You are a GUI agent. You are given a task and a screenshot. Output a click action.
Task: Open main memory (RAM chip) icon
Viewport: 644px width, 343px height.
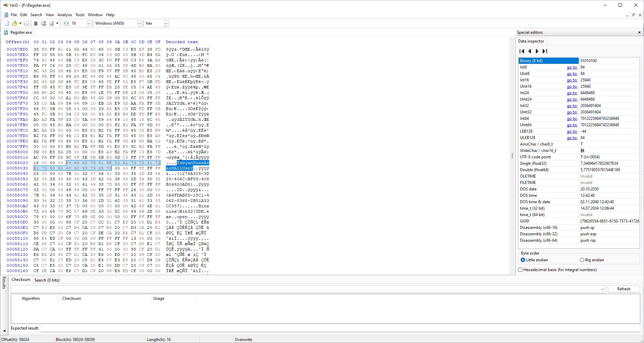coord(36,23)
